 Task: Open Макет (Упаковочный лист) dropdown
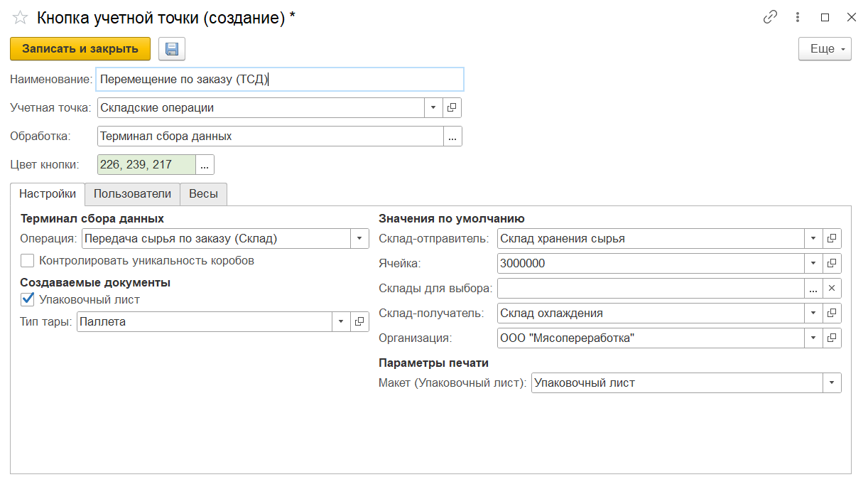[x=832, y=383]
